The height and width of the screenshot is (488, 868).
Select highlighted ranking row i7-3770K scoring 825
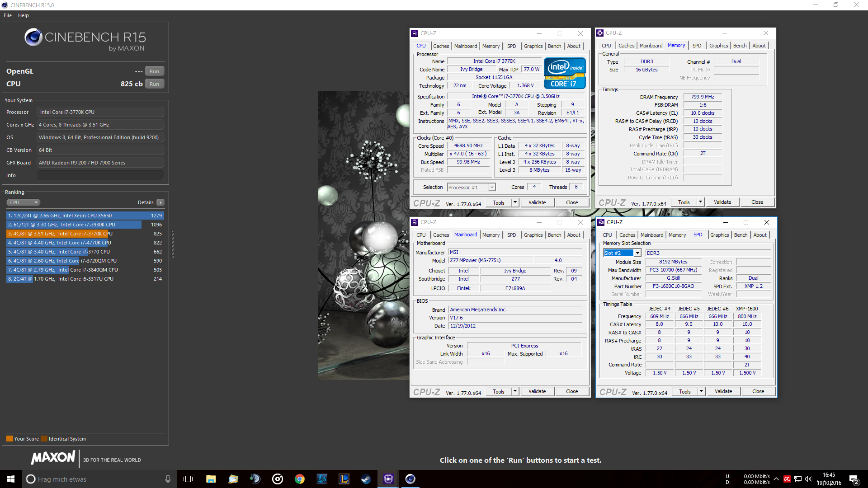(x=85, y=234)
